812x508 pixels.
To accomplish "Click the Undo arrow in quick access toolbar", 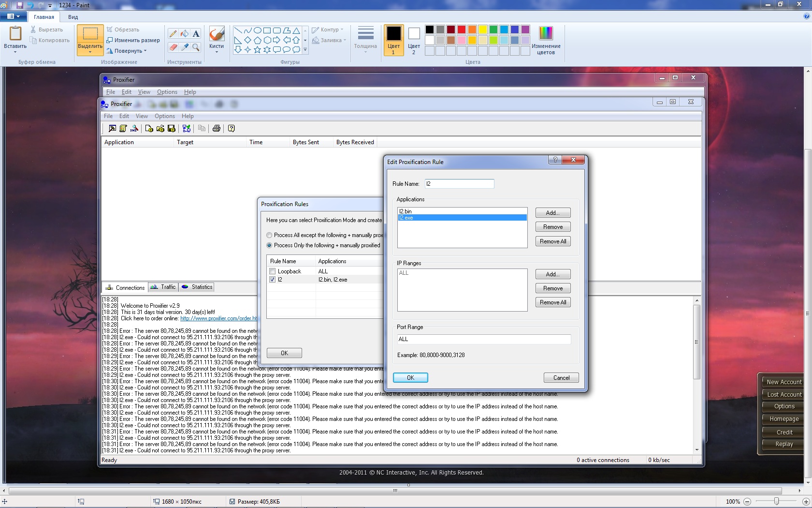I will click(30, 5).
